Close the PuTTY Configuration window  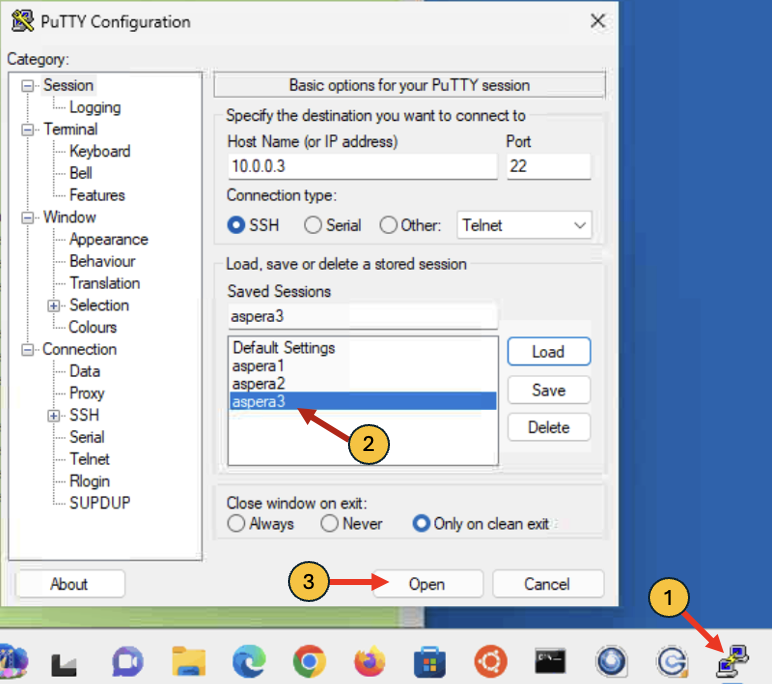click(598, 21)
